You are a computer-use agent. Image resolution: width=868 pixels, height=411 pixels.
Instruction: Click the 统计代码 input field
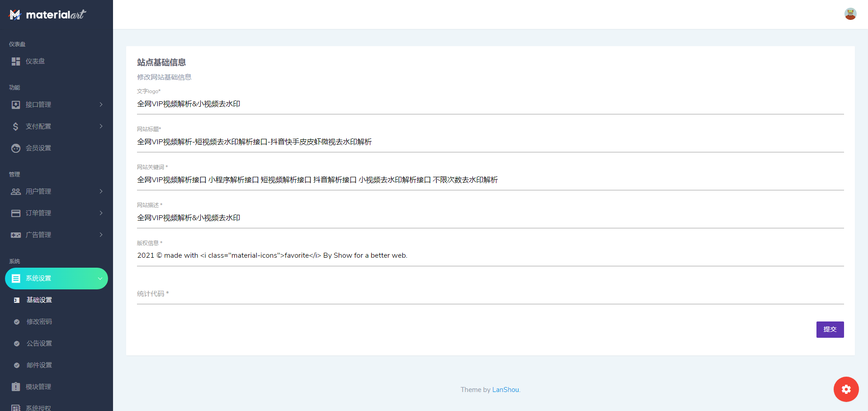(x=491, y=294)
